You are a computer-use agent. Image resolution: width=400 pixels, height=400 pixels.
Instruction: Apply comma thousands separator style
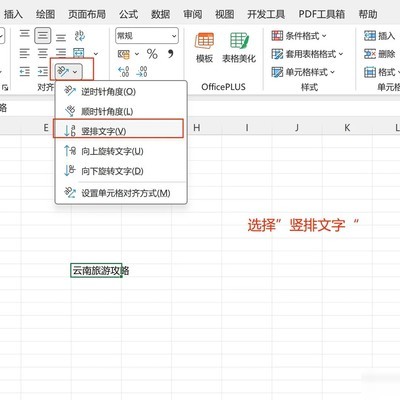pos(171,53)
